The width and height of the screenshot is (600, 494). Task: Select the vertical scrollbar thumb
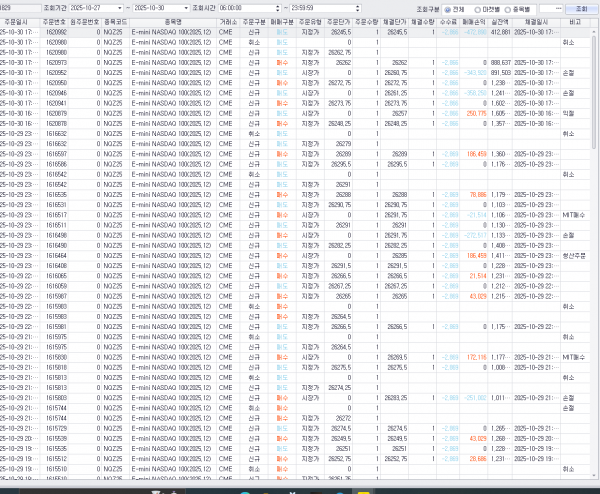click(594, 92)
